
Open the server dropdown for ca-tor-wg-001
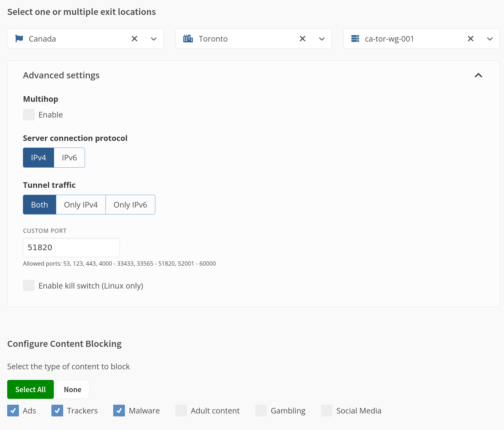coord(490,39)
